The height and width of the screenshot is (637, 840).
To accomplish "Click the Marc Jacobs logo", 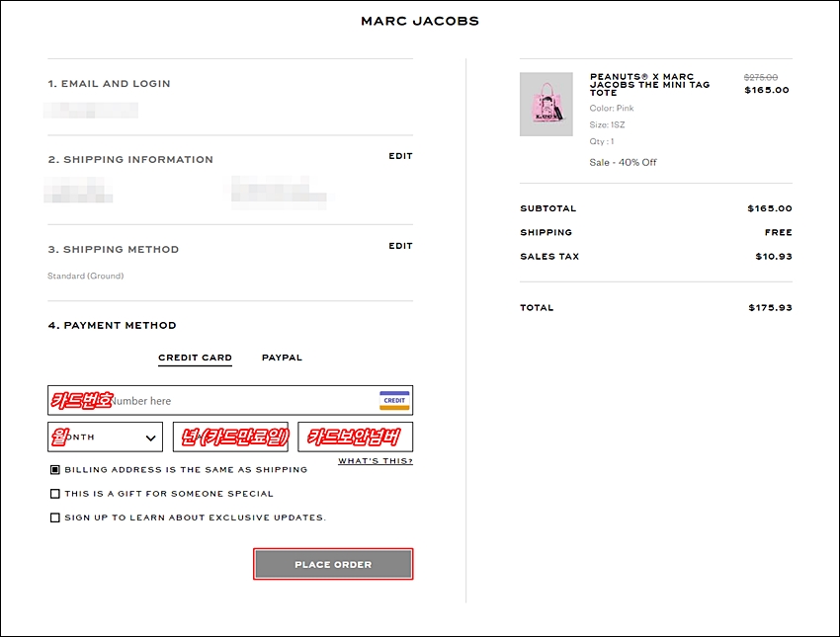I will [x=420, y=21].
